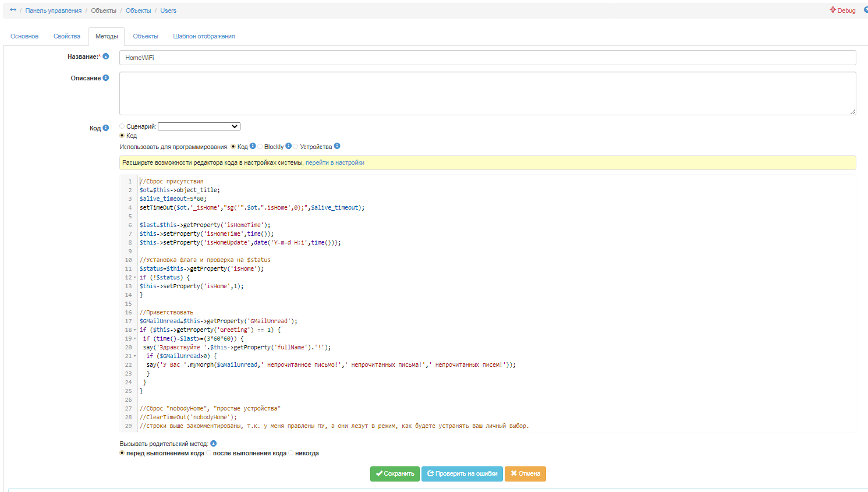Click the Название input field with HomeWiFi
The image size is (868, 492).
pos(487,58)
